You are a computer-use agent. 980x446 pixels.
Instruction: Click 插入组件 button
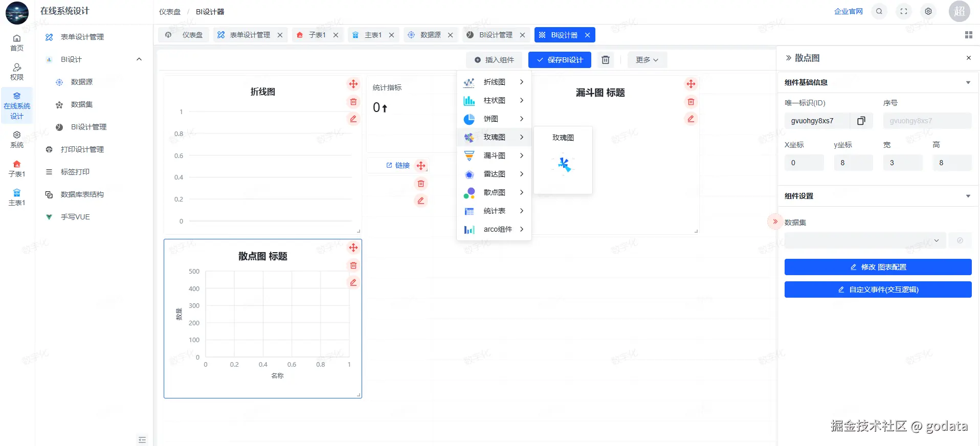(x=494, y=60)
